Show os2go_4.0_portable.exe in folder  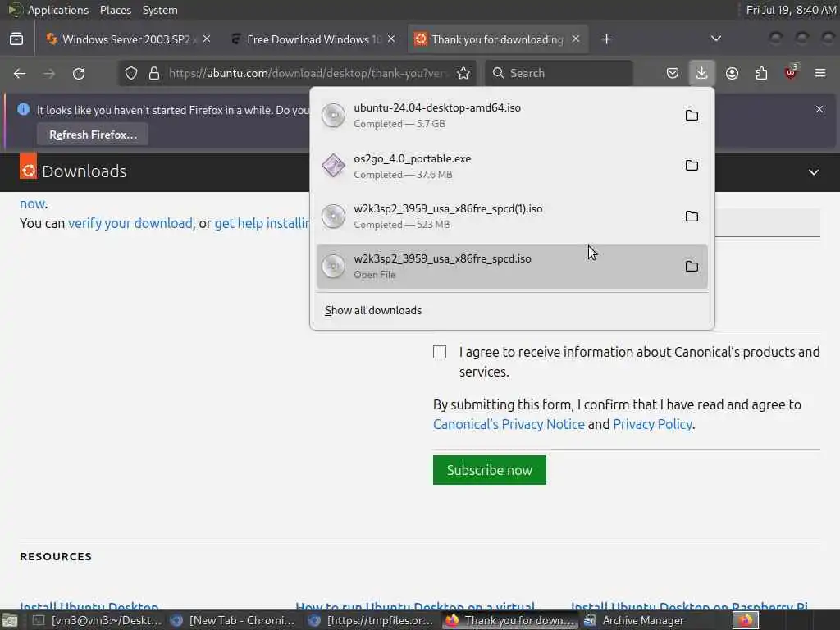coord(692,166)
